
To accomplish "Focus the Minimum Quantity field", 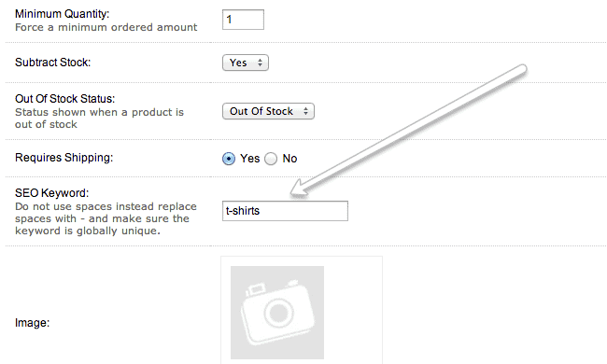I will pyautogui.click(x=243, y=20).
